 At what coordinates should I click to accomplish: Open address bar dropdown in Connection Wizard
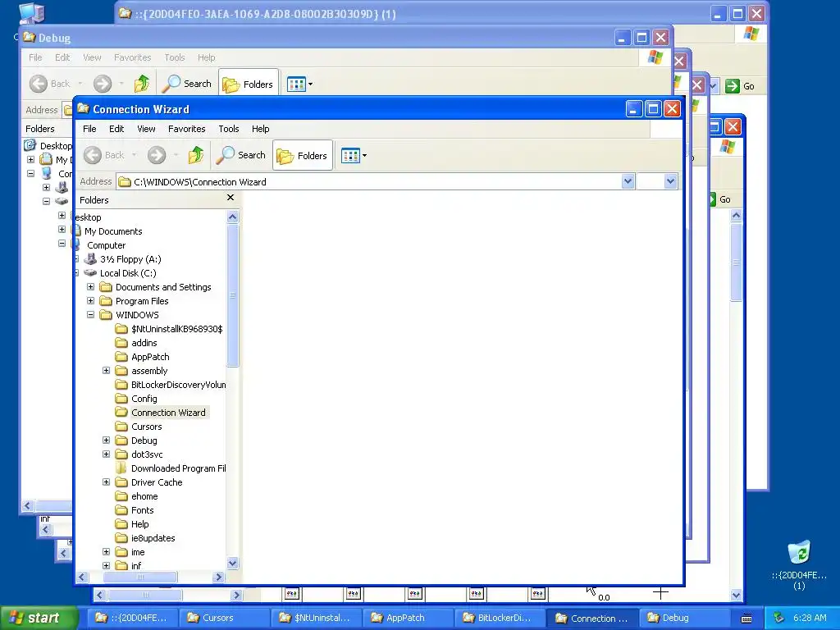(x=628, y=181)
